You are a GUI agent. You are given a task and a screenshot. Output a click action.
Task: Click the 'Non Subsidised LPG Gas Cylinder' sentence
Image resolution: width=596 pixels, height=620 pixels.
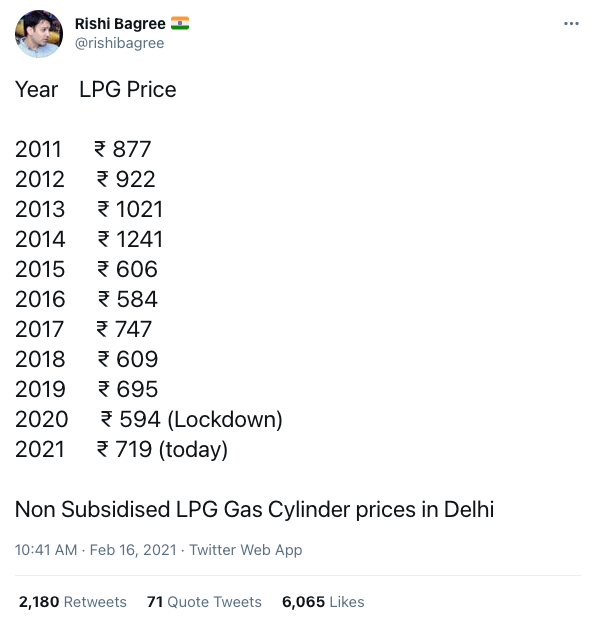coord(255,509)
